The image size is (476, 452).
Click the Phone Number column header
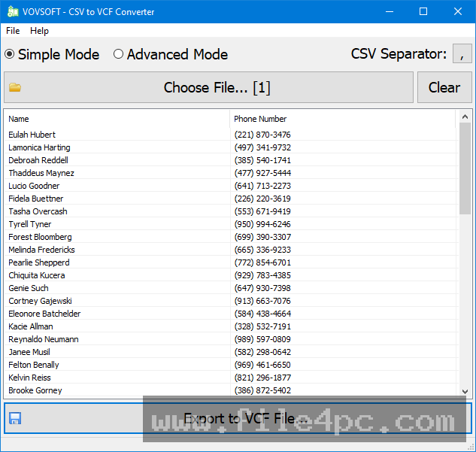[x=342, y=119]
